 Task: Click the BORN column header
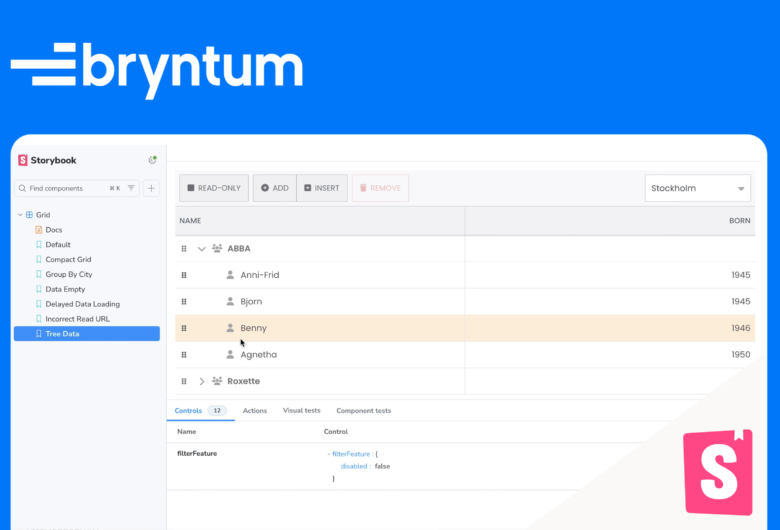(x=610, y=221)
